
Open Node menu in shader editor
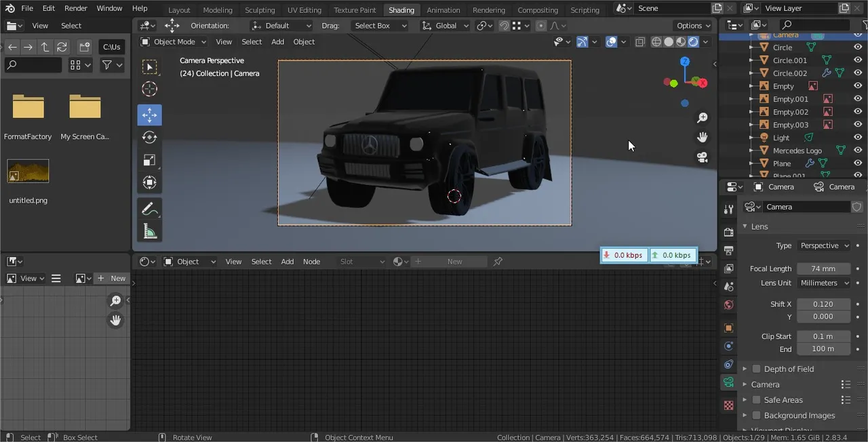pyautogui.click(x=311, y=262)
